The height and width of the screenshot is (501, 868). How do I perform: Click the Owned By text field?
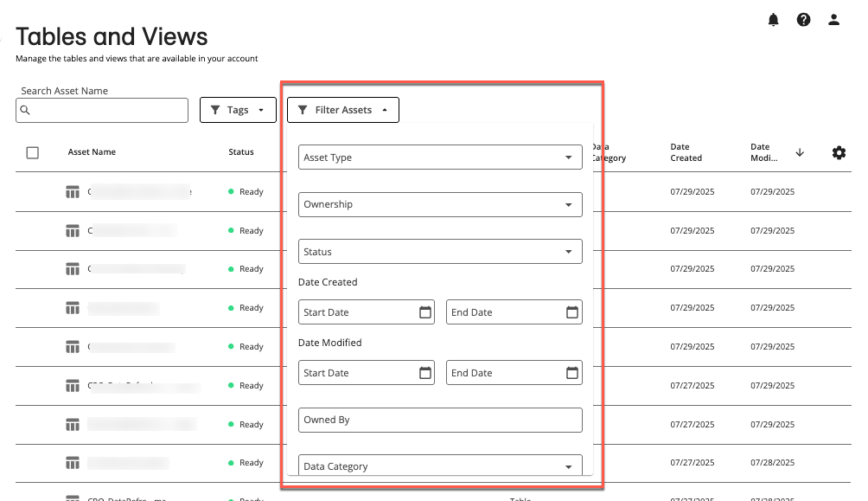tap(440, 420)
